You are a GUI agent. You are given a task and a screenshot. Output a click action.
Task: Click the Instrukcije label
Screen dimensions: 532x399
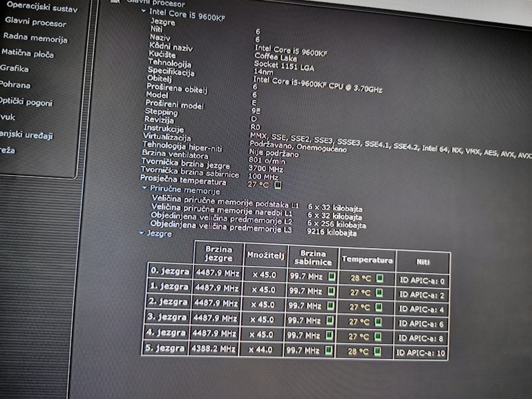(164, 128)
